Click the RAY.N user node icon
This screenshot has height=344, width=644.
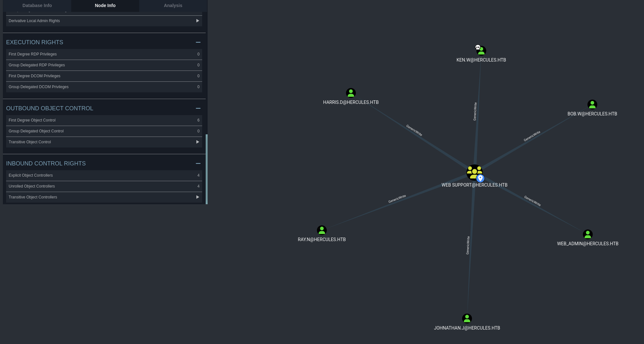pyautogui.click(x=322, y=230)
